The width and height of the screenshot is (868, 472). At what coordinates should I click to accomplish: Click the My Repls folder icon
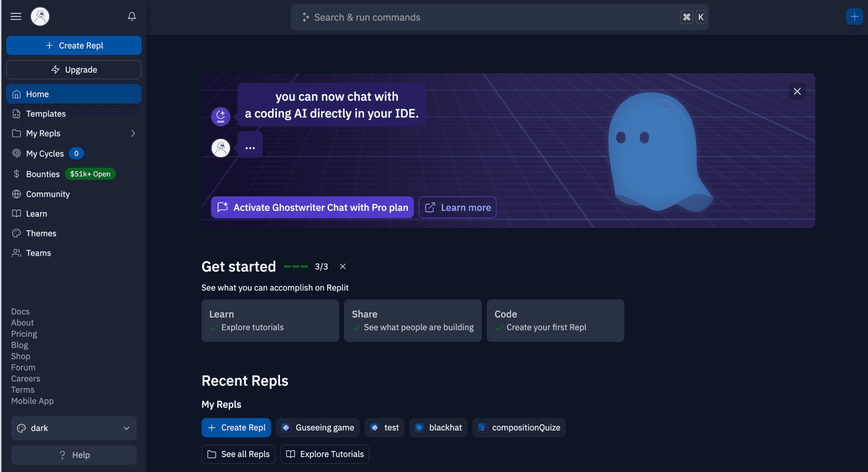pos(16,133)
